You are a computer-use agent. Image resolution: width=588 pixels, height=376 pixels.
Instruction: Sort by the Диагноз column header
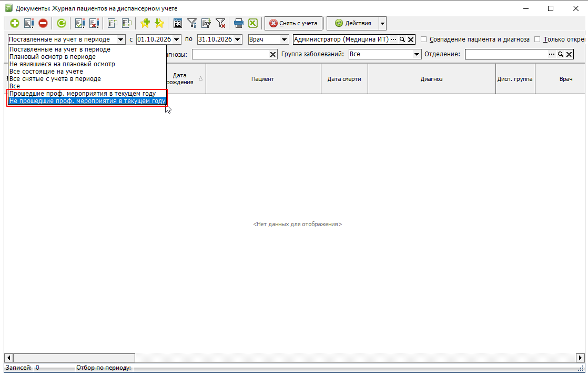tap(432, 79)
